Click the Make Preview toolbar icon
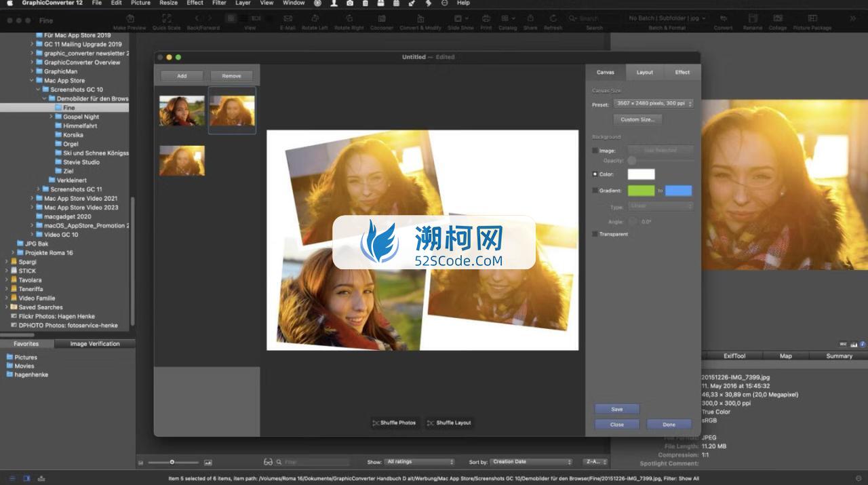The image size is (868, 485). pyautogui.click(x=130, y=18)
